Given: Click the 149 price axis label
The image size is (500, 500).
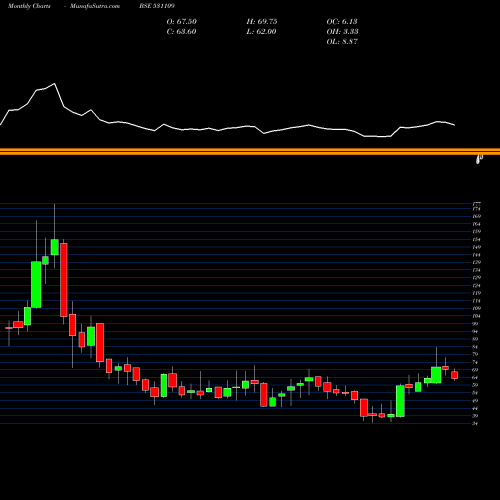Looking at the screenshot, I should click(x=476, y=247).
